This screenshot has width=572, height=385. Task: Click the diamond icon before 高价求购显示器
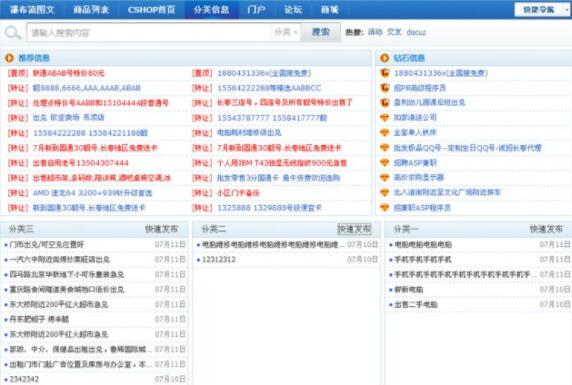point(384,177)
